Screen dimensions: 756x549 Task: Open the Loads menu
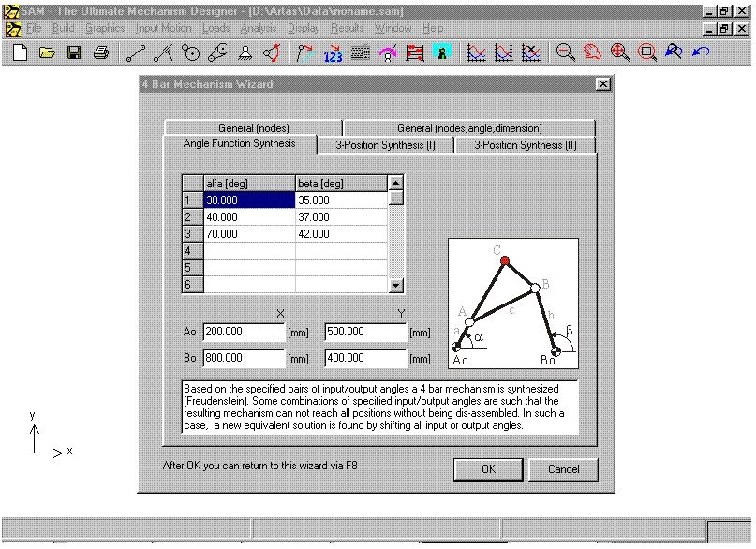pos(215,28)
